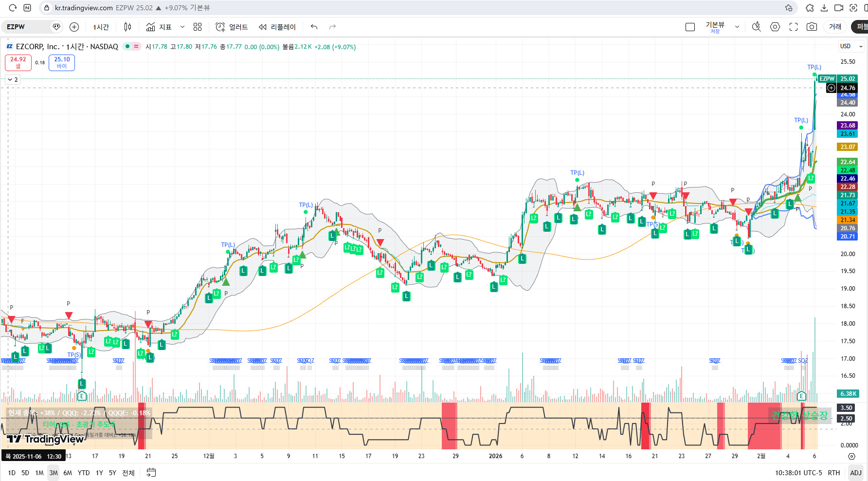Viewport: 868px width, 481px height.
Task: Open chart settings hexagon icon
Action: pyautogui.click(x=775, y=27)
